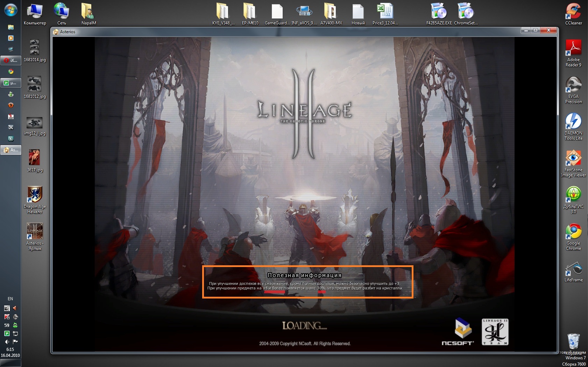The height and width of the screenshot is (367, 588).
Task: Open the DAEMON Tools Lite shortcut
Action: click(573, 127)
